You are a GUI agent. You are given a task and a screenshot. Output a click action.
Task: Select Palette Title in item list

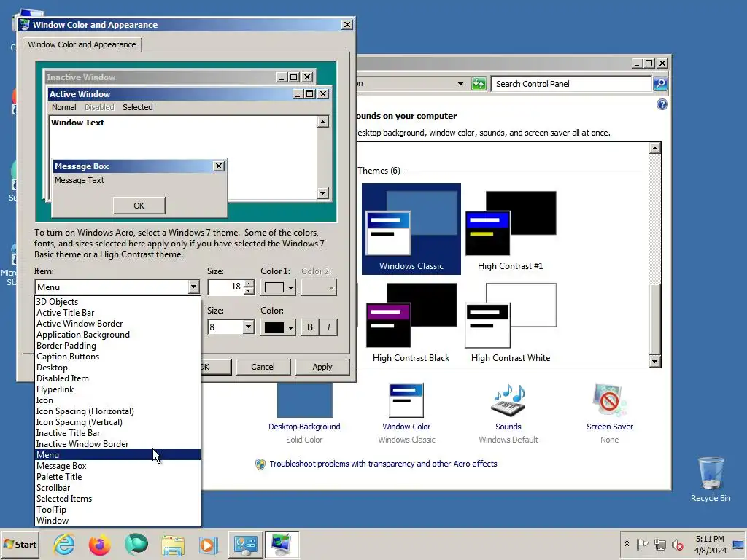[x=117, y=477]
